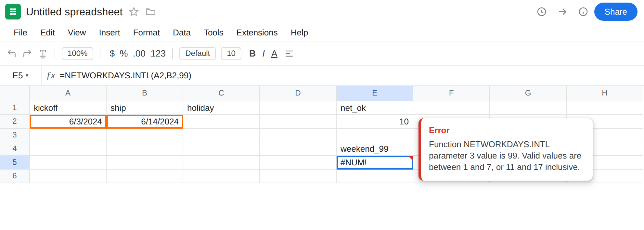
Task: Star the Untitled spreadsheet
Action: (134, 12)
